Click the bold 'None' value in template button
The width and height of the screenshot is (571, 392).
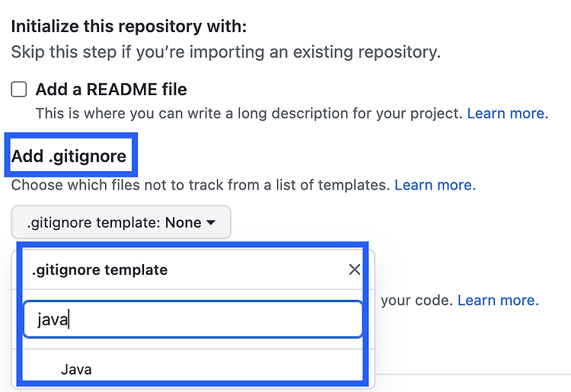click(183, 222)
